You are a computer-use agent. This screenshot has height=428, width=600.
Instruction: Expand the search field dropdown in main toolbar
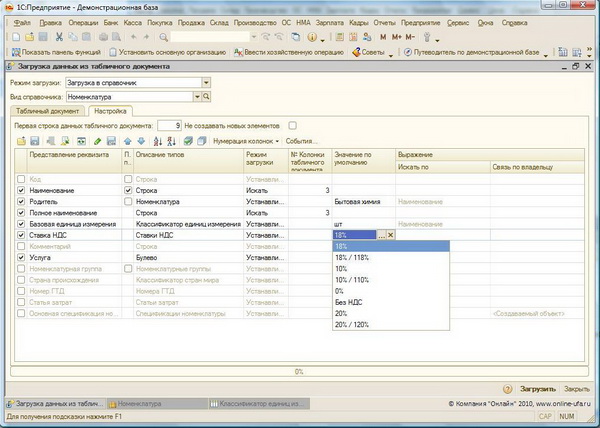253,37
